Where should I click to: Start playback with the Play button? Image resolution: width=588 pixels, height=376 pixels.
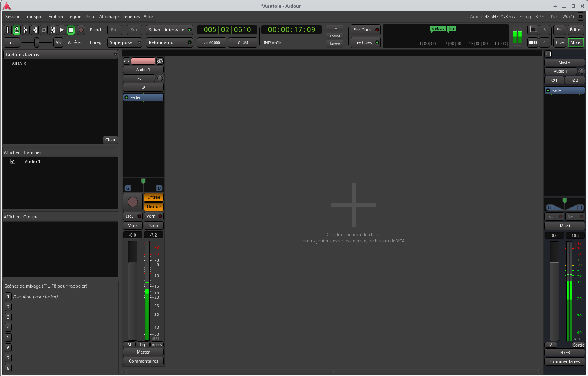coord(62,30)
